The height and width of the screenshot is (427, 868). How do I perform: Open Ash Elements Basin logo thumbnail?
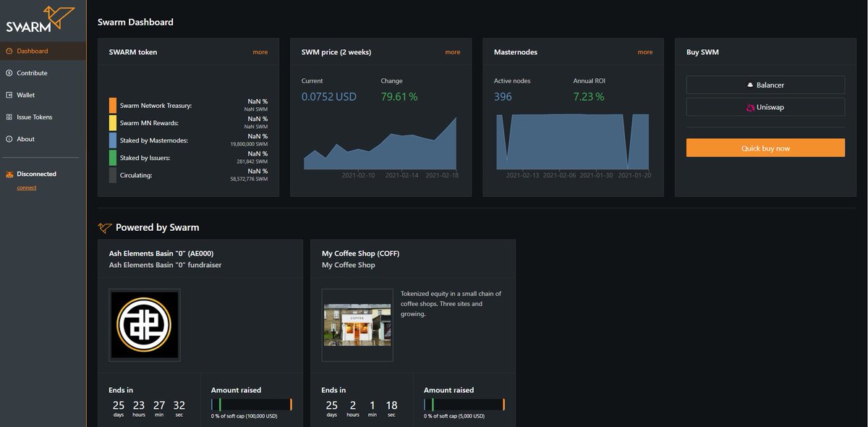click(145, 325)
